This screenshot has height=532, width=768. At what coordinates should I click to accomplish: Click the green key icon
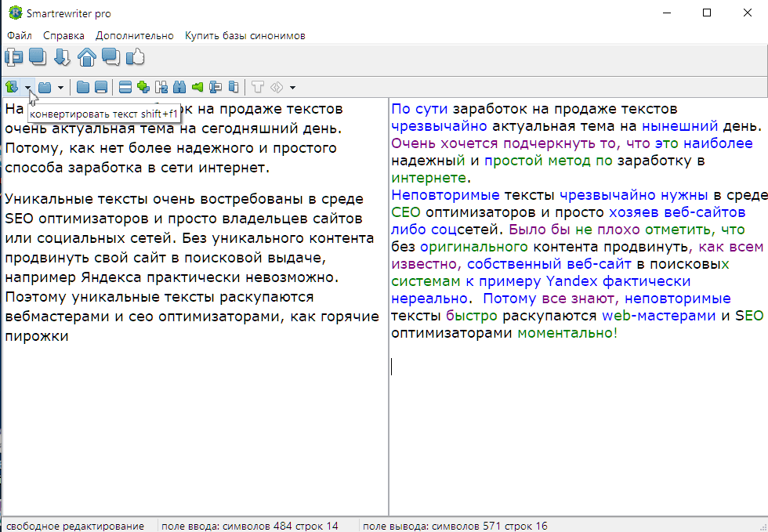click(x=197, y=88)
